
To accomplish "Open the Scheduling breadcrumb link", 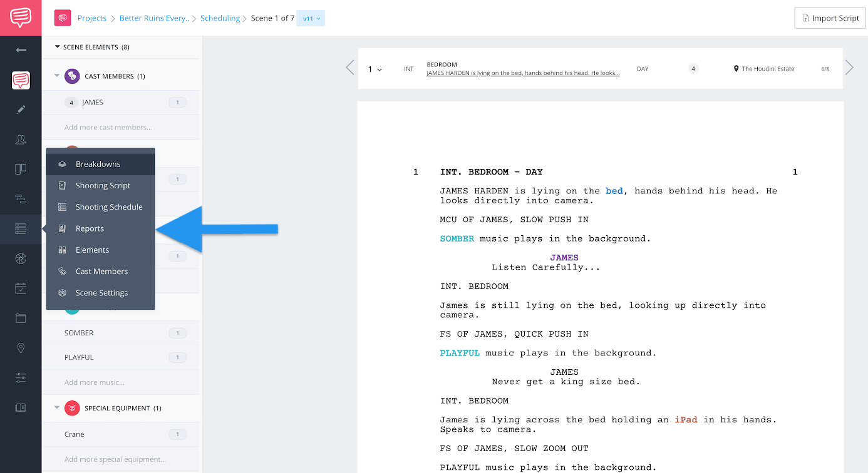I will [x=220, y=18].
